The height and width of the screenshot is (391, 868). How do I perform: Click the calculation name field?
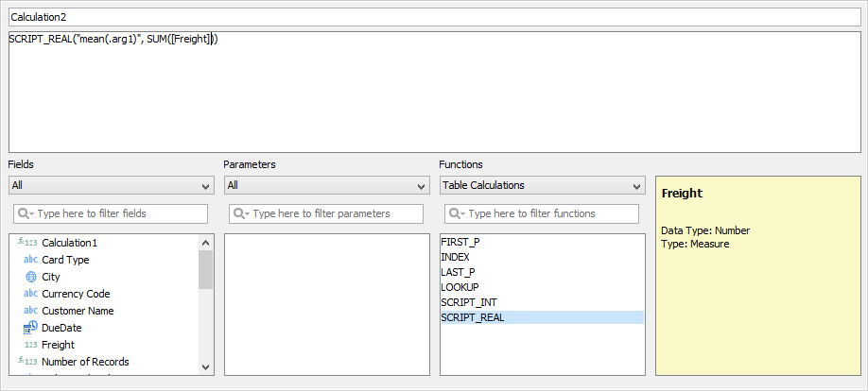pos(434,17)
